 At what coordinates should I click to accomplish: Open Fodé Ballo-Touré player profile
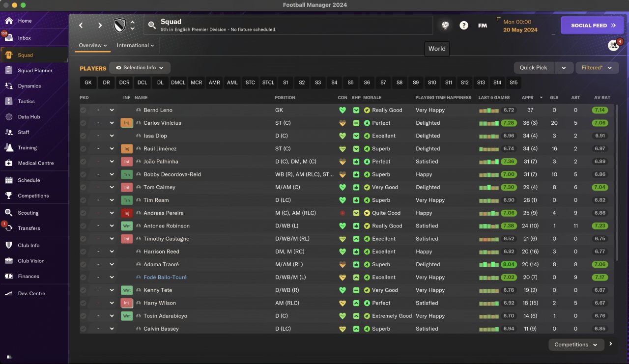tap(165, 278)
